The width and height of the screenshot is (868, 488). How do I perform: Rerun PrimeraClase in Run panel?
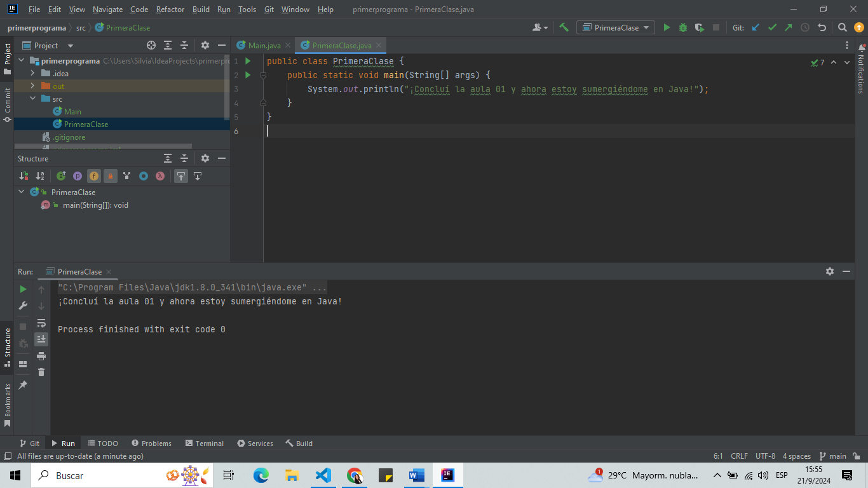click(x=23, y=289)
